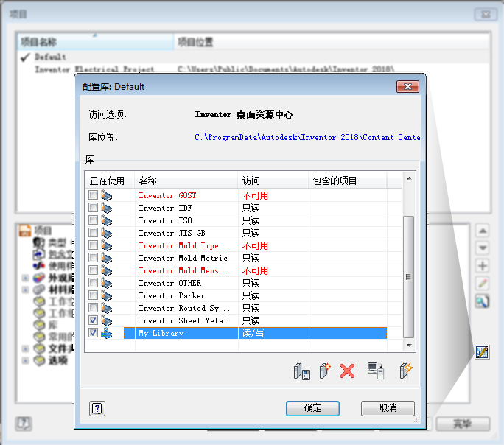Enable the Inventor OTHER checkbox
This screenshot has height=445, width=504.
tap(94, 283)
